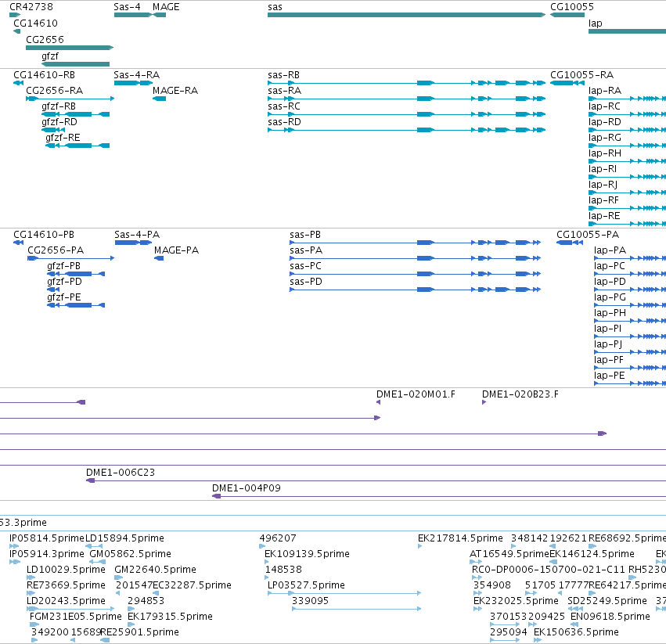Select transcript lap-RG
Image resolution: width=666 pixels, height=644 pixels.
(627, 146)
